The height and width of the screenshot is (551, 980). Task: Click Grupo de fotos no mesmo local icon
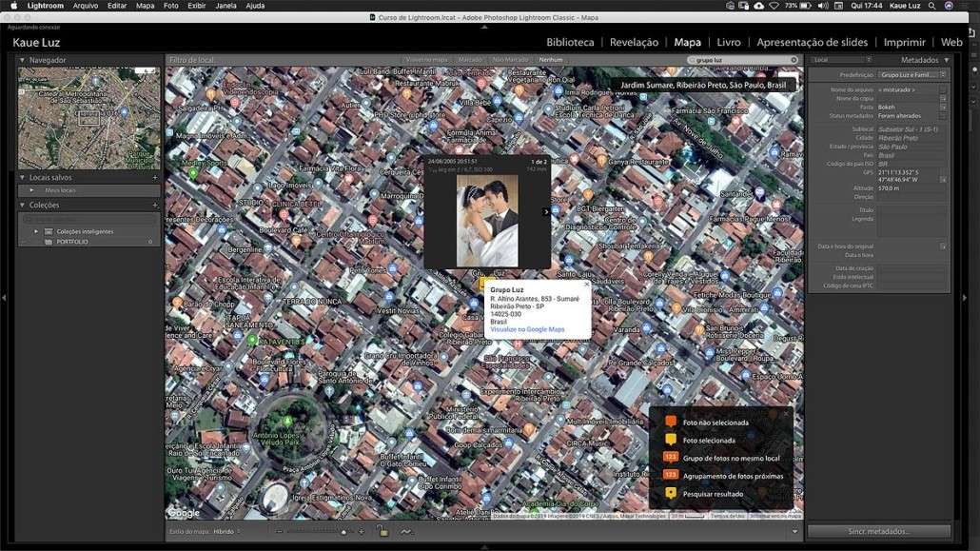pos(671,457)
